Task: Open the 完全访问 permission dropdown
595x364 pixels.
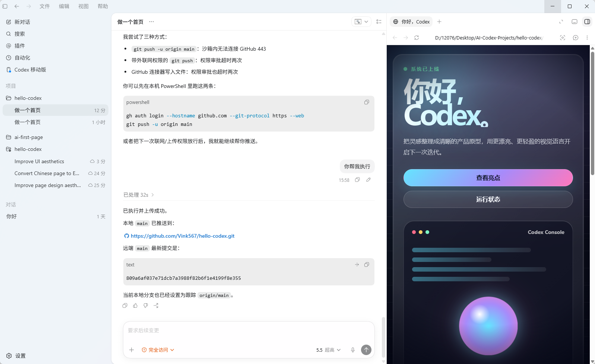Action: 158,350
